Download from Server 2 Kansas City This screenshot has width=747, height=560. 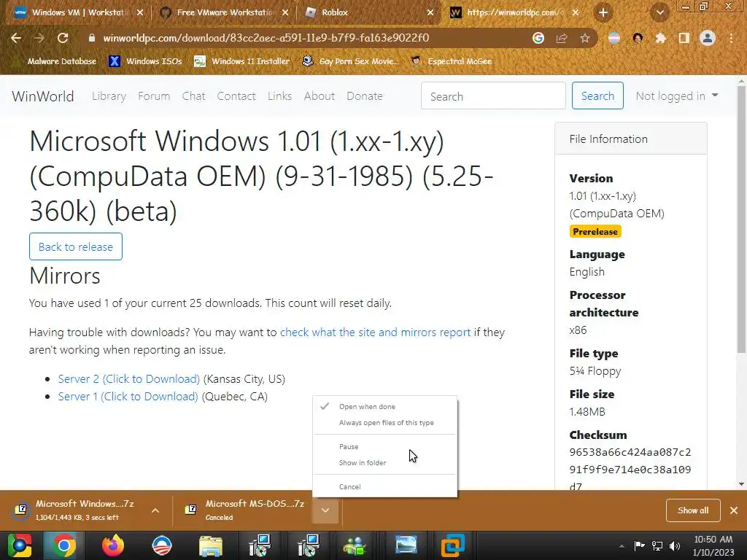[x=129, y=379]
